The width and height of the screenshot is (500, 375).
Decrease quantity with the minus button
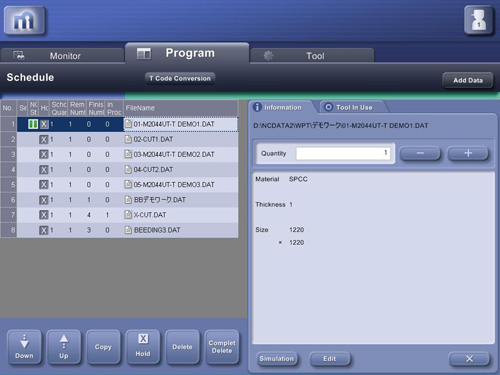click(x=420, y=153)
